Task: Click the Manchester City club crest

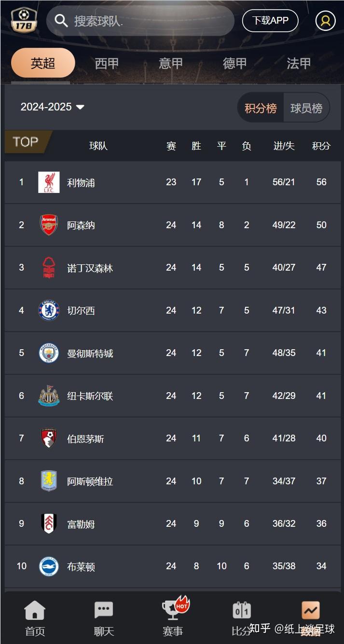Action: 49,353
